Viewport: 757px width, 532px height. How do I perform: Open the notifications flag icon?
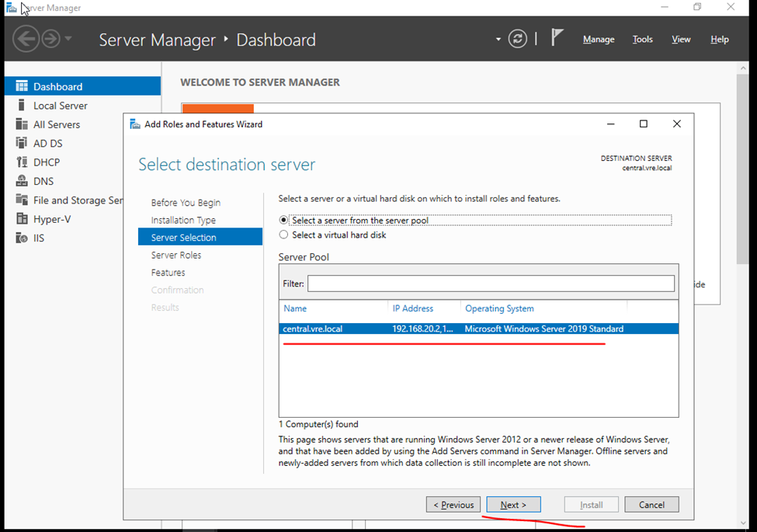(x=557, y=38)
